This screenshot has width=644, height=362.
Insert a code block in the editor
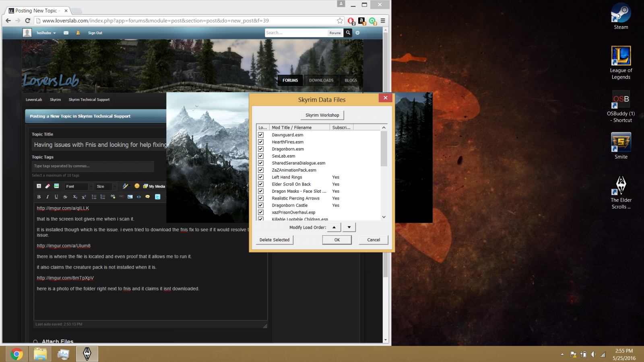pos(139,197)
